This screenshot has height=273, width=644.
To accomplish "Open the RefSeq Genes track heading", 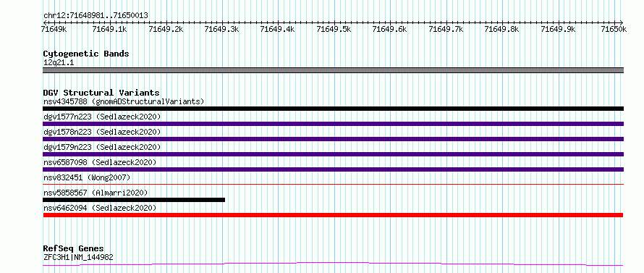I will point(74,249).
